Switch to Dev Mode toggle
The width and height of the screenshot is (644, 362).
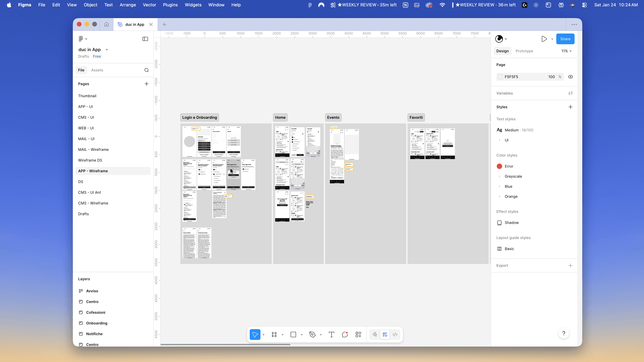(x=395, y=335)
